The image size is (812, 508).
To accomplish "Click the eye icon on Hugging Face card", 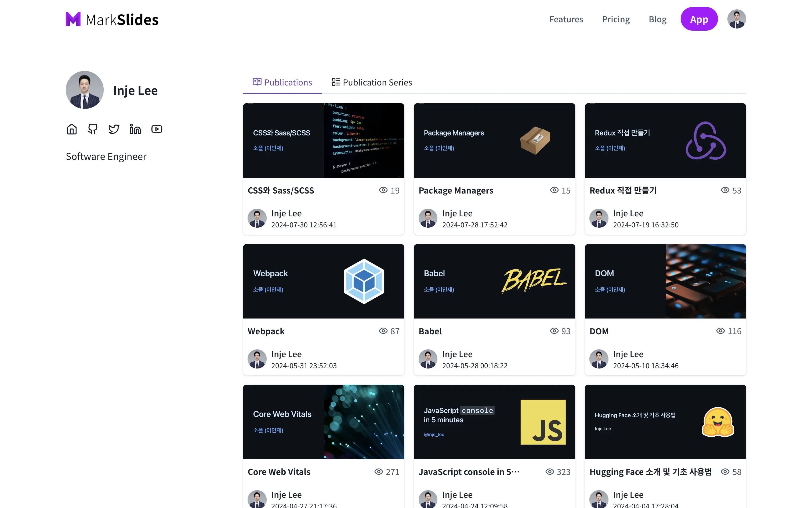I will point(725,472).
